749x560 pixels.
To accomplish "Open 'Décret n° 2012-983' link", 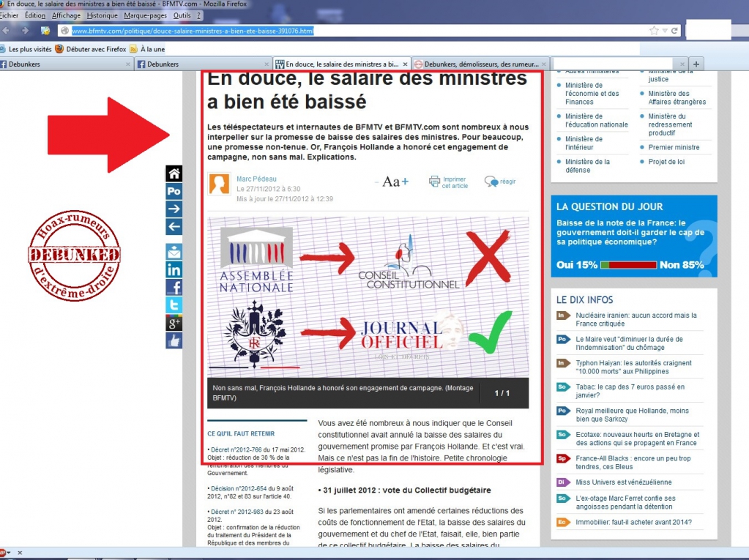I will point(237,512).
